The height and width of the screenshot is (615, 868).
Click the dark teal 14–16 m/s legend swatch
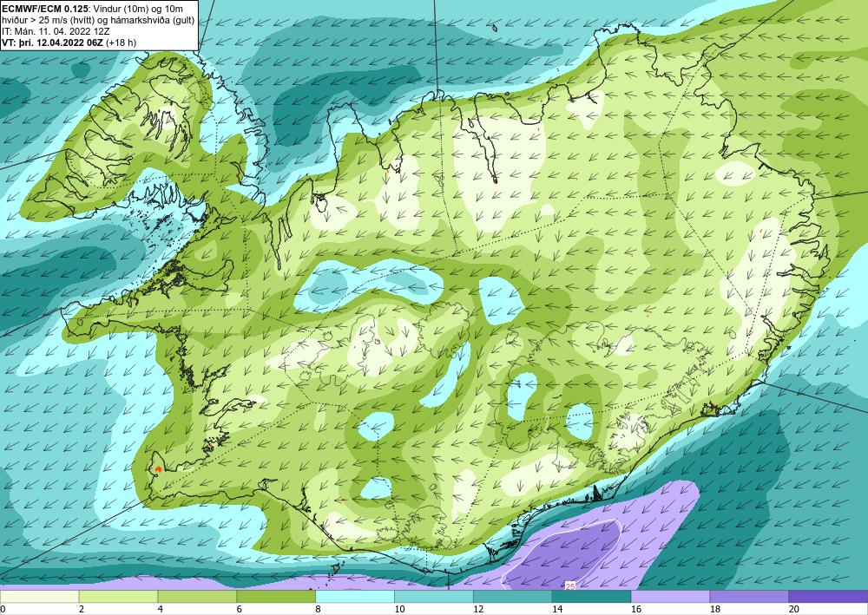591,597
